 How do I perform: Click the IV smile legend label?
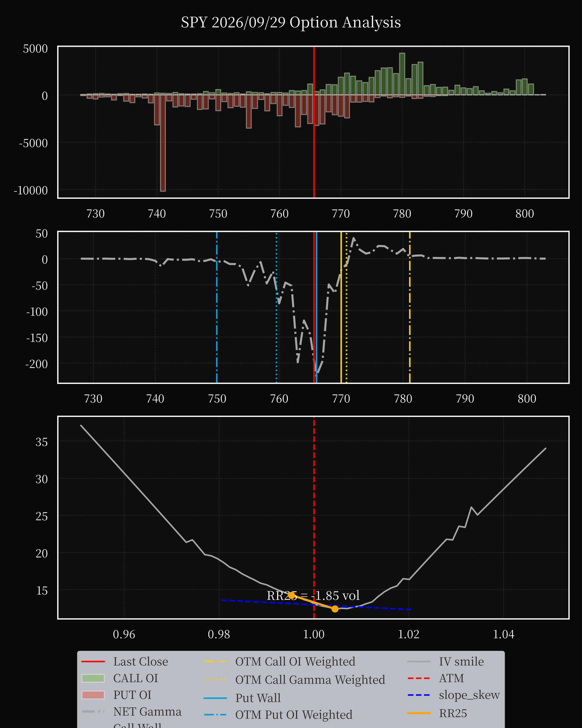tap(461, 662)
